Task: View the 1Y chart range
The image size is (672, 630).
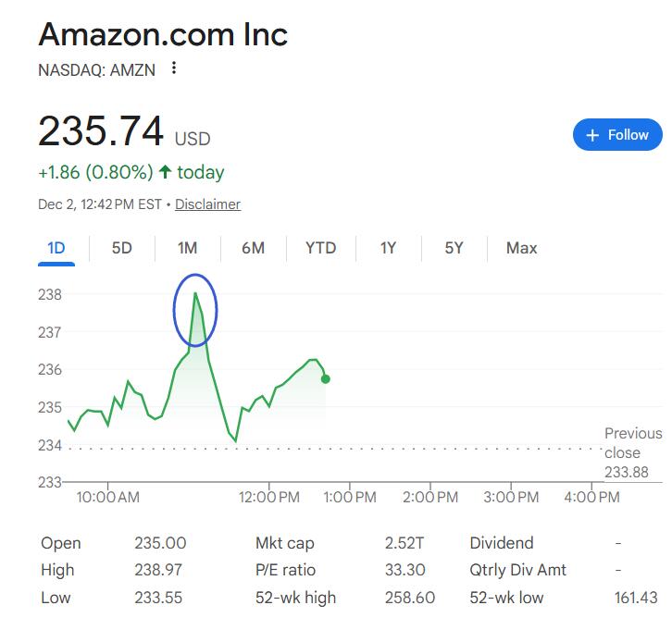Action: (388, 248)
